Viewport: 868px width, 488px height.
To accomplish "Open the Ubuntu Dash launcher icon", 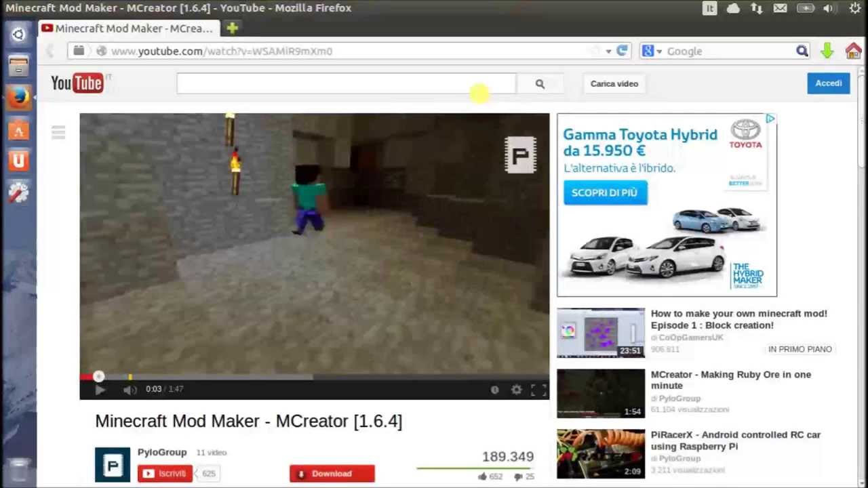I will point(18,34).
